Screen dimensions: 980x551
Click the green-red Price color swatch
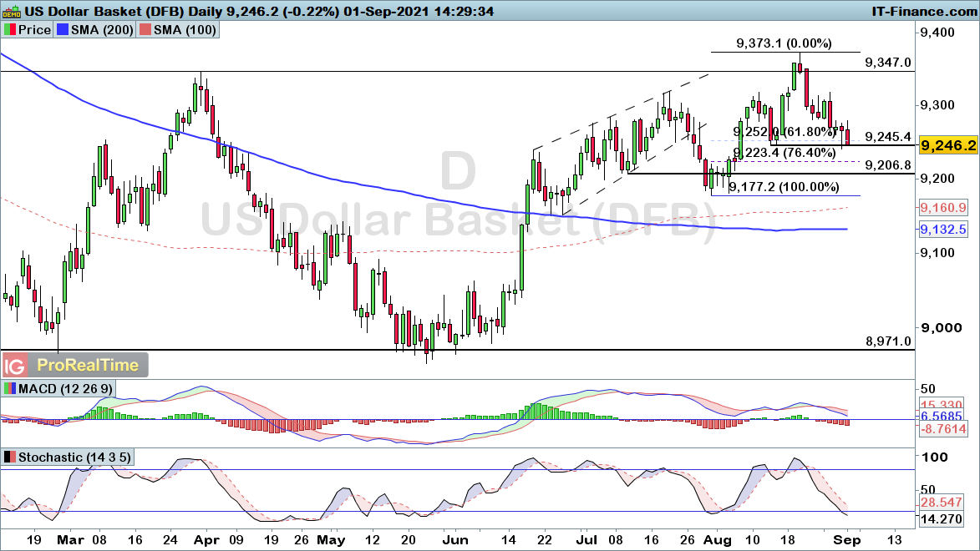(10, 30)
